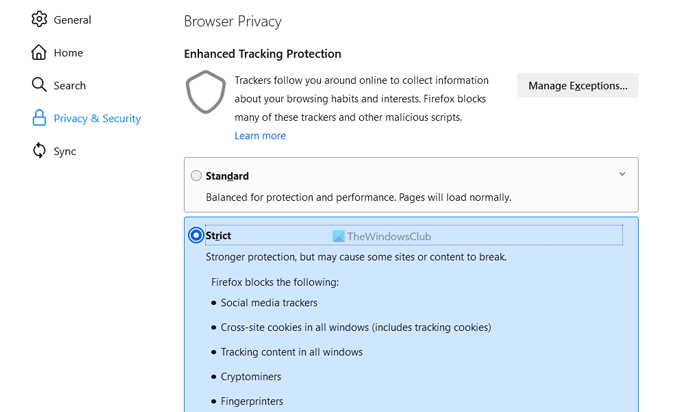Click TheWindowsClub watermark logo icon

click(339, 237)
